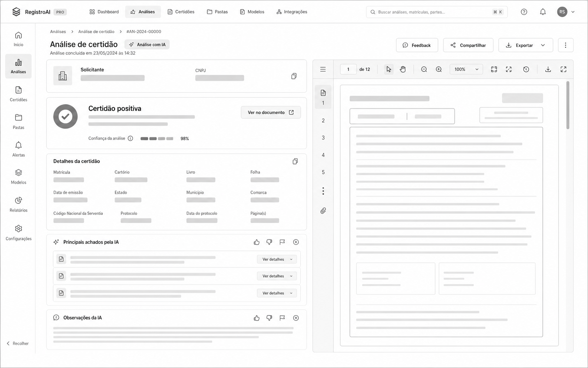Open the Modelos top navigation tab
This screenshot has height=368, width=588.
[x=252, y=12]
